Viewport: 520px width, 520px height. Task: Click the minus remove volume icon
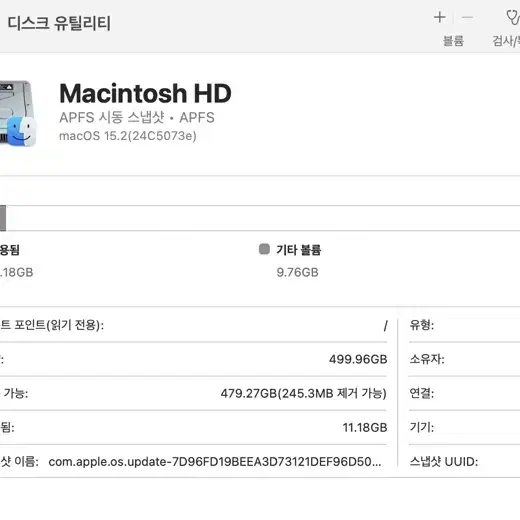coord(467,17)
